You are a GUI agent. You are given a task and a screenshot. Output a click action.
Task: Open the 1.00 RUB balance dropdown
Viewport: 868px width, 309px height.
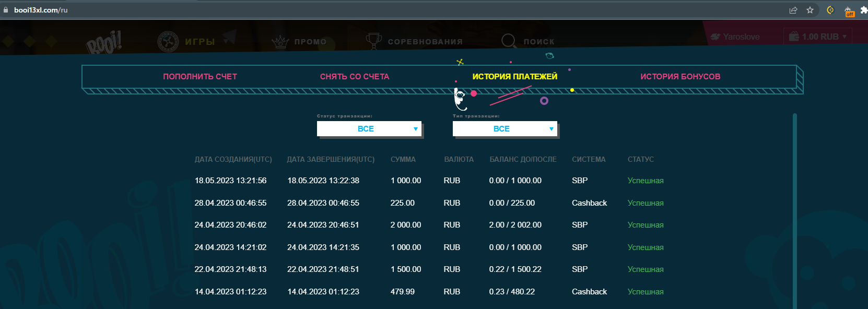point(819,37)
